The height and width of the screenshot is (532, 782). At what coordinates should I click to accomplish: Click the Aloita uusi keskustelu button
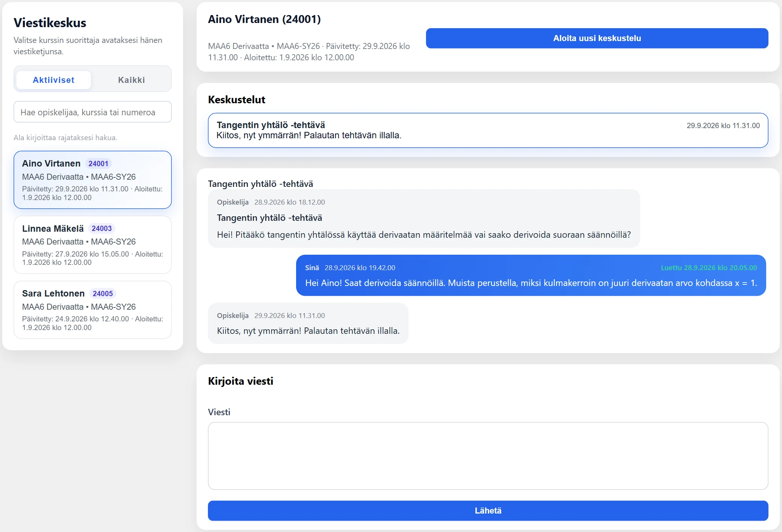597,38
